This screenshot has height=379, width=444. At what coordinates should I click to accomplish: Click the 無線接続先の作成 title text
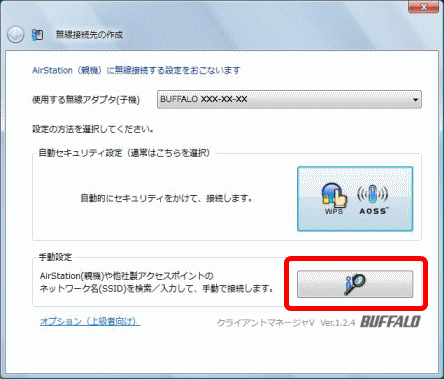coord(89,35)
